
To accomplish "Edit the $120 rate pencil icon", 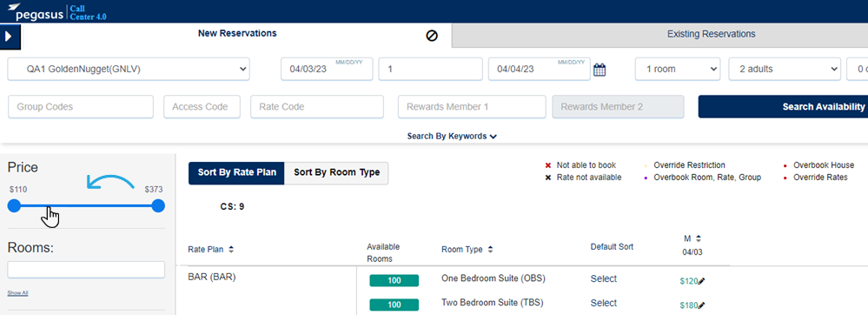I will (702, 281).
